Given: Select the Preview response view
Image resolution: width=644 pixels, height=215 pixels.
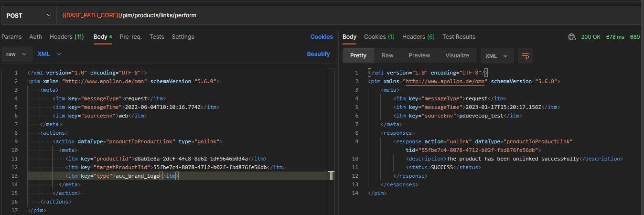Looking at the screenshot, I should click(419, 55).
